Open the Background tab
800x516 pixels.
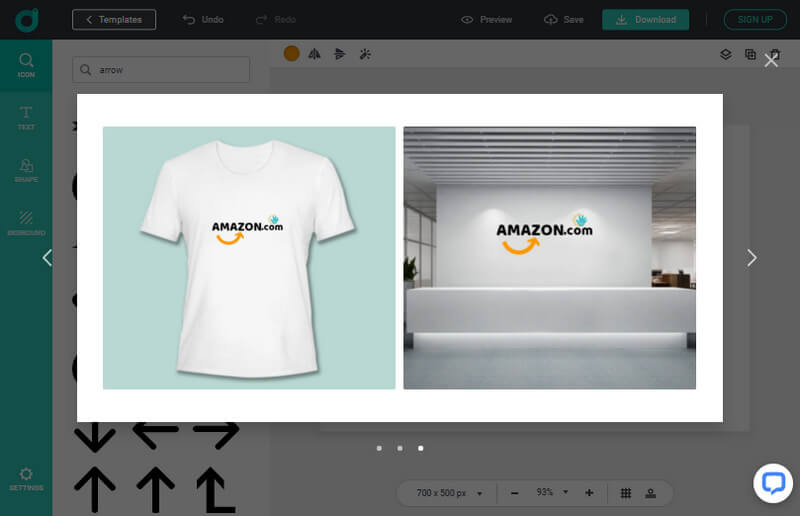[26, 223]
